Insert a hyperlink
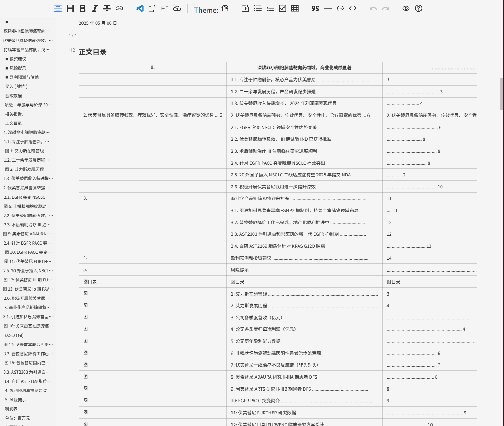The image size is (504, 426). [119, 8]
